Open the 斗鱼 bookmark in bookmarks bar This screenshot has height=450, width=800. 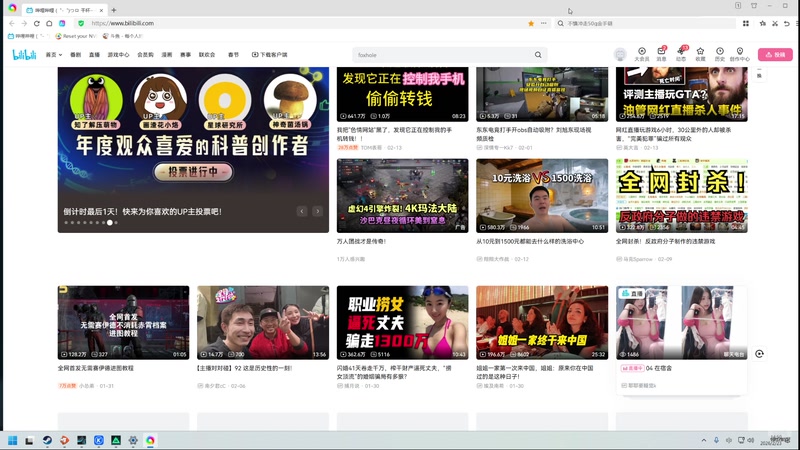123,36
